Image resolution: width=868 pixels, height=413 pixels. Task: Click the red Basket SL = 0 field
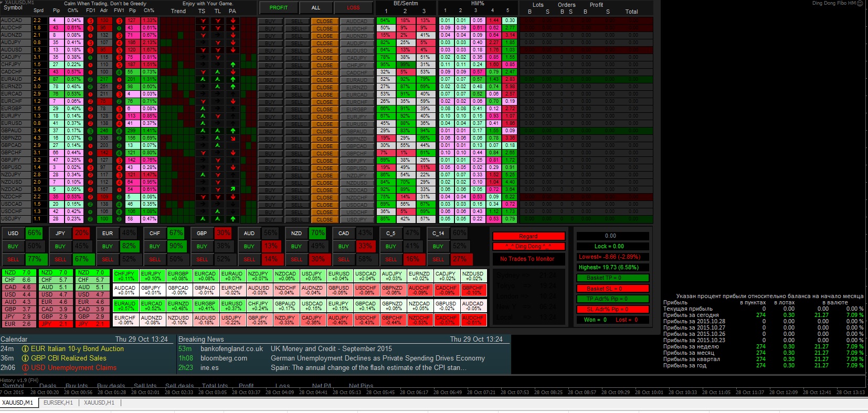point(612,289)
